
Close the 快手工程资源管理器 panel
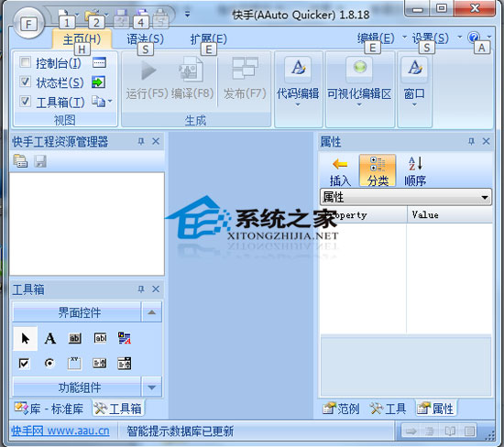156,141
